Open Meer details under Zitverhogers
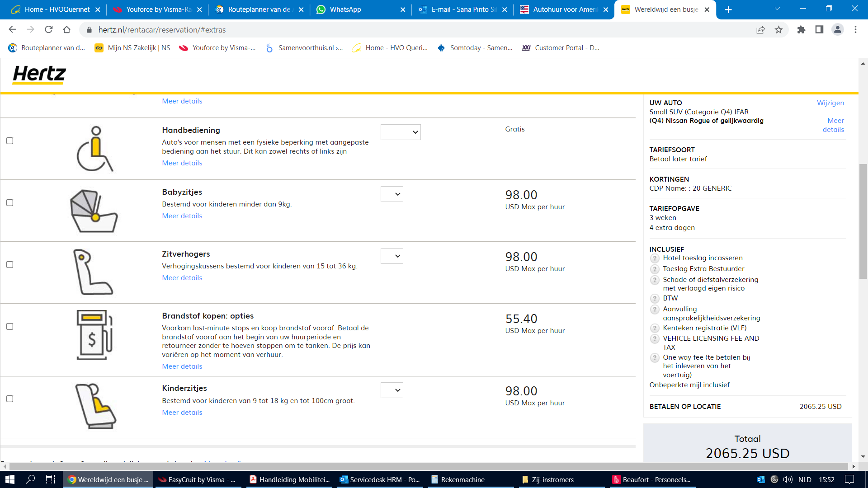Screen dimensions: 868x488 pos(182,278)
